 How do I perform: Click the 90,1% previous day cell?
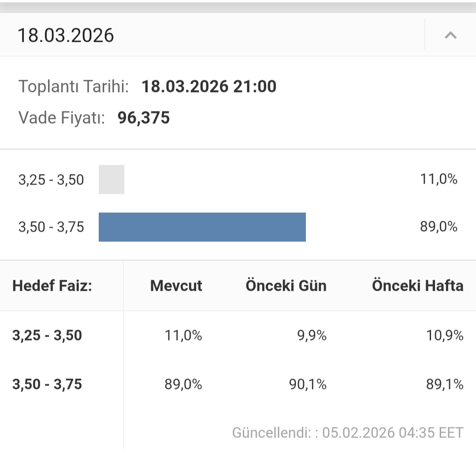point(308,385)
